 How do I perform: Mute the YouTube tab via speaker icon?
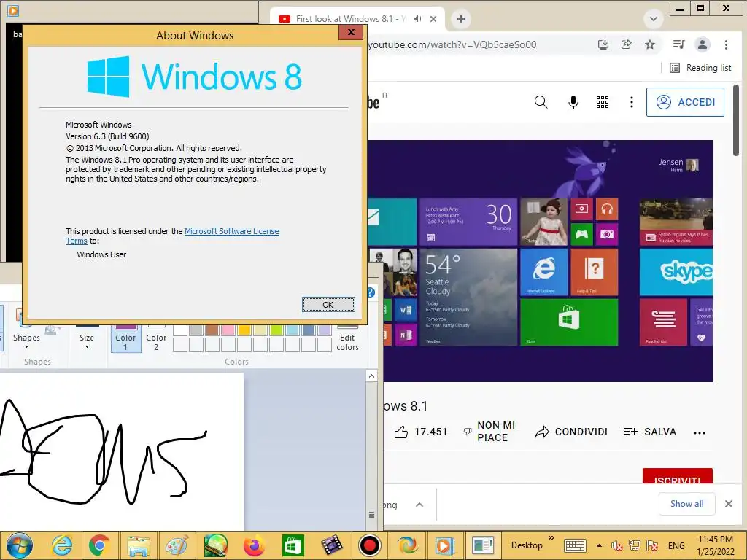(x=418, y=19)
